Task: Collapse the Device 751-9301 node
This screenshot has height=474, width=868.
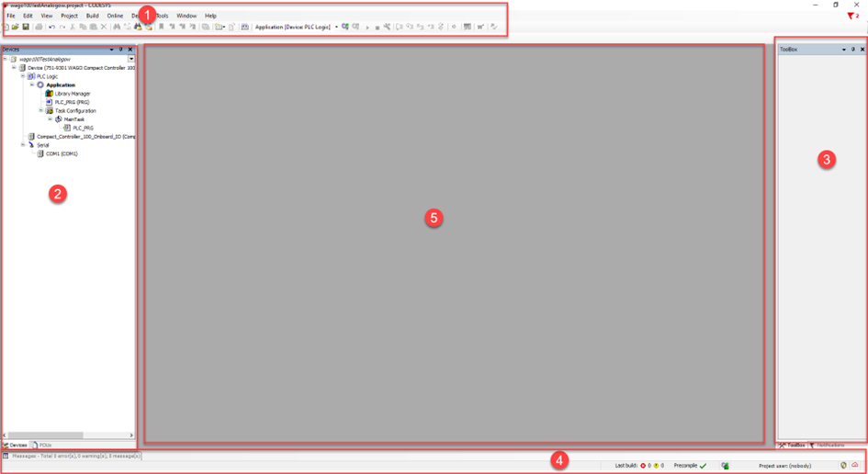Action: tap(14, 68)
